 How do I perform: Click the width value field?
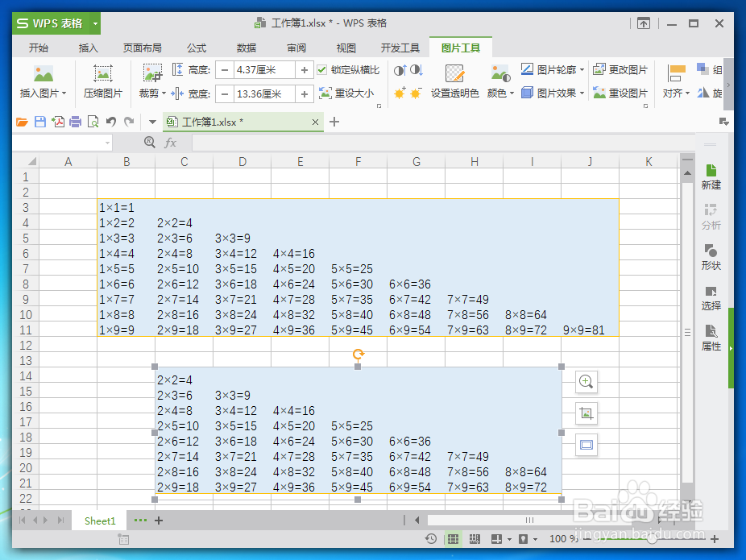click(x=264, y=93)
